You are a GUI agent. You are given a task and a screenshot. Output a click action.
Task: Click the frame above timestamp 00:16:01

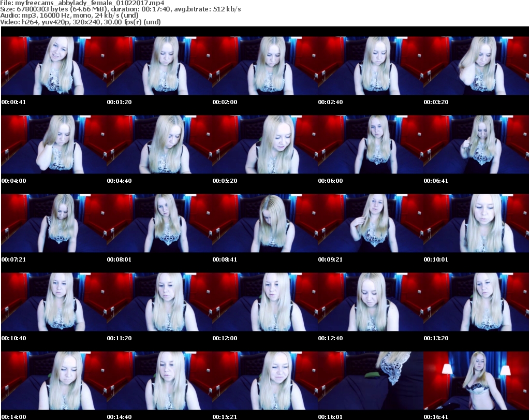pyautogui.click(x=371, y=381)
